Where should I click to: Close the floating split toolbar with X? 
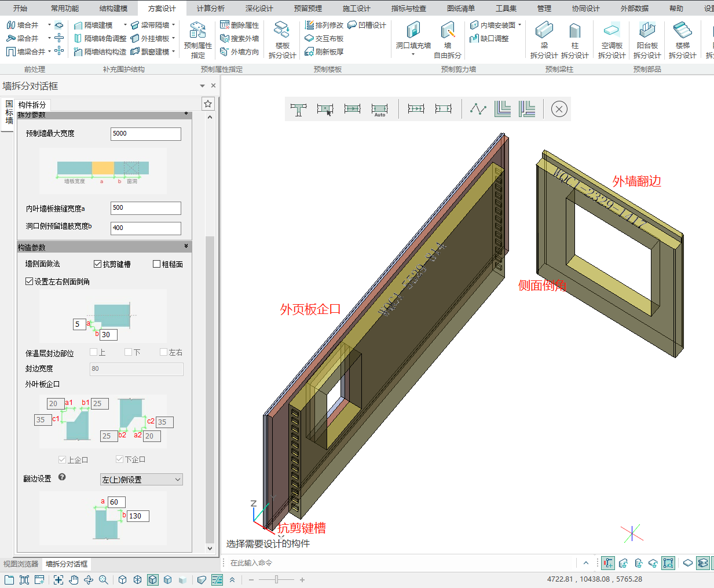[559, 109]
